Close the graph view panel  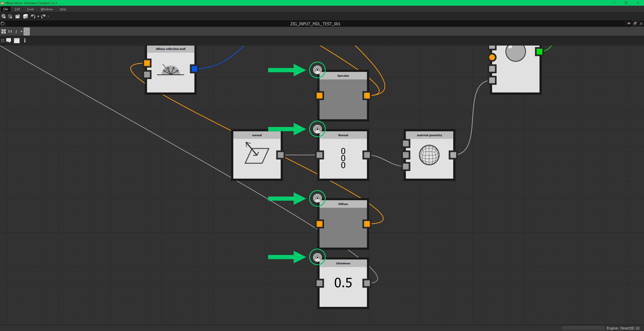coord(641,23)
